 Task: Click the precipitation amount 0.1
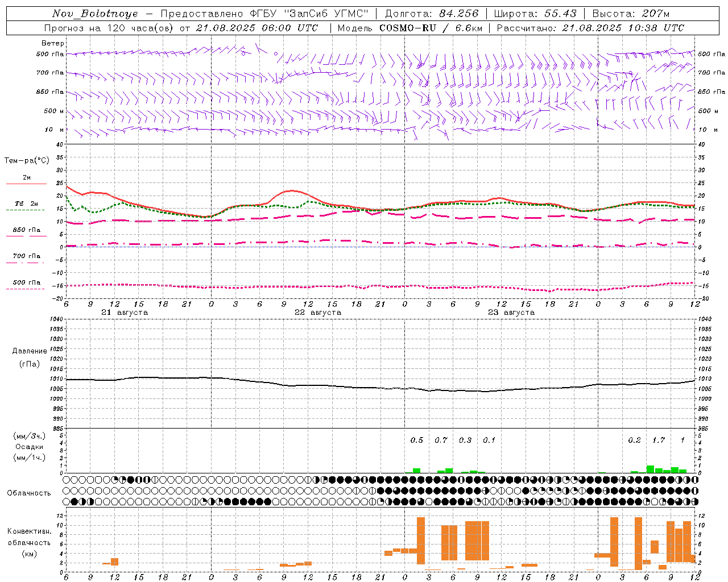click(489, 440)
